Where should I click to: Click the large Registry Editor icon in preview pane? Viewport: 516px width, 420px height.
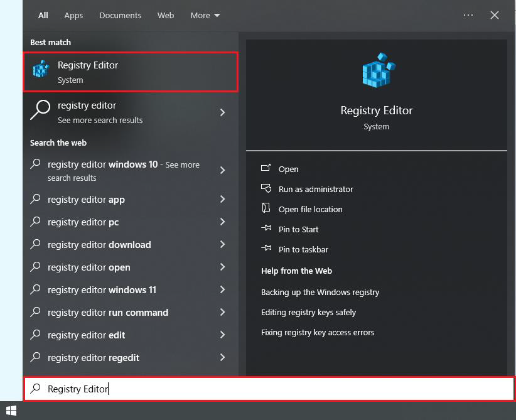378,71
